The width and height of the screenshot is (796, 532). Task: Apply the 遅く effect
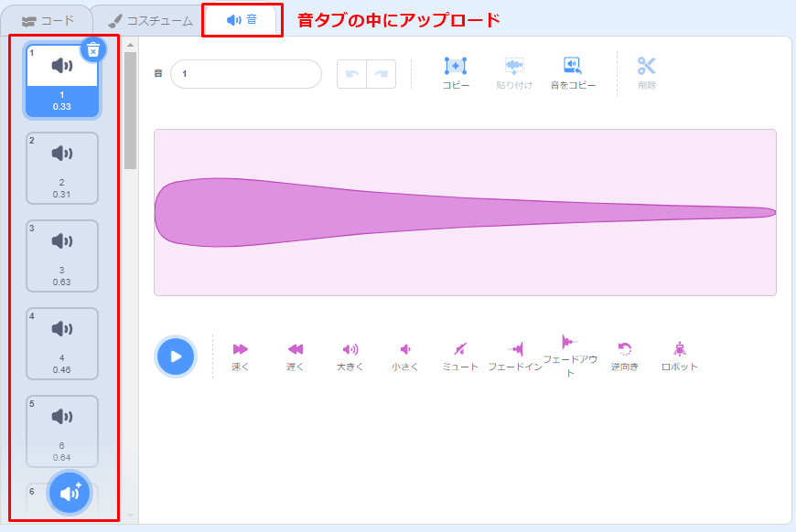[x=295, y=357]
